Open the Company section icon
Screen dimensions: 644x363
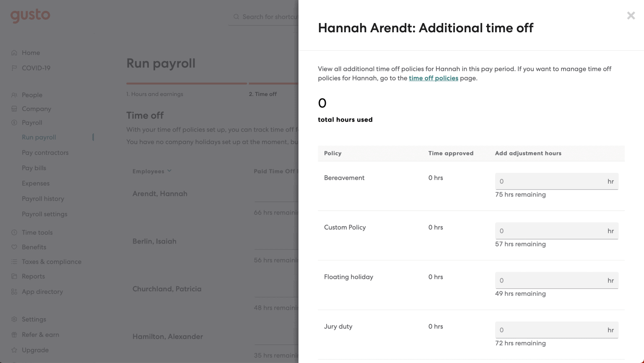[15, 109]
